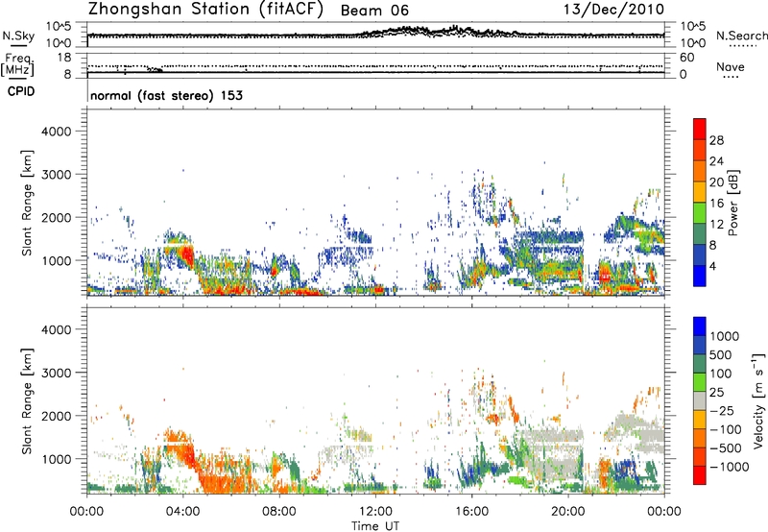The width and height of the screenshot is (768, 532).
Task: Pick the Velocity segment between 100 and 500
Action: pos(700,364)
